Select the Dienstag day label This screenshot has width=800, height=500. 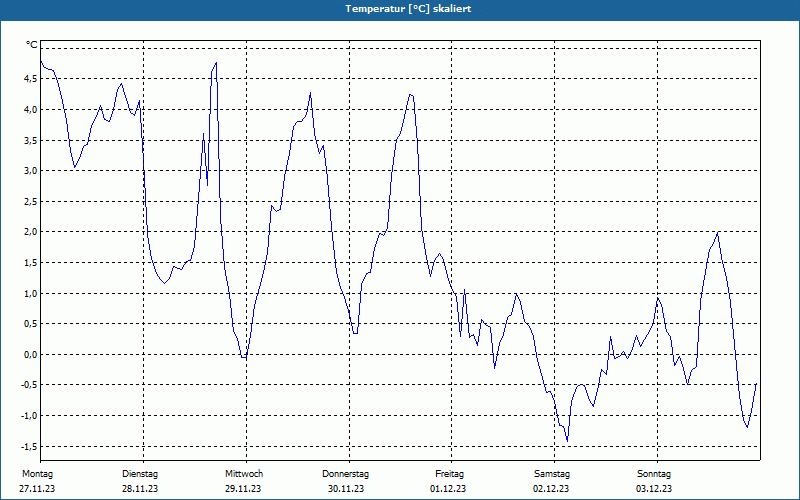(140, 474)
